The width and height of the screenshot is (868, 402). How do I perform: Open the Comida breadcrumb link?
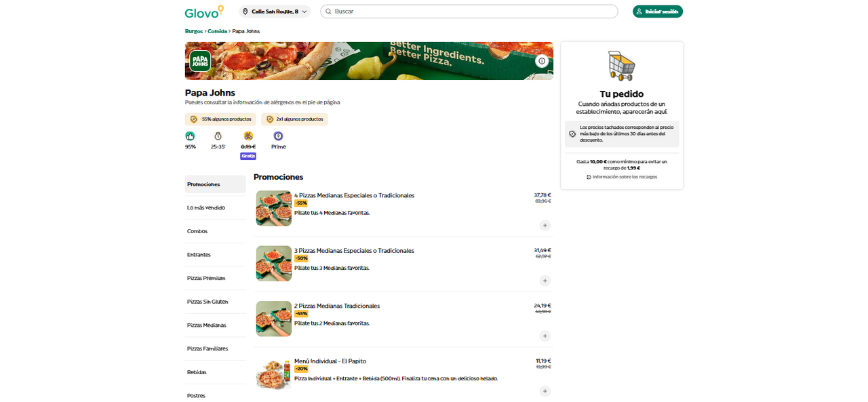[217, 31]
